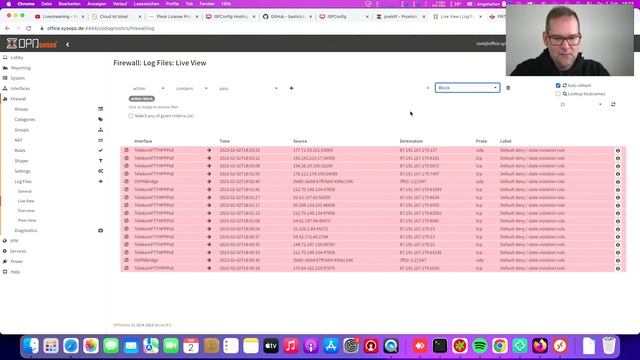Switch to the Plesk License browser tab
Image resolution: width=640 pixels, height=360 pixels.
click(174, 17)
